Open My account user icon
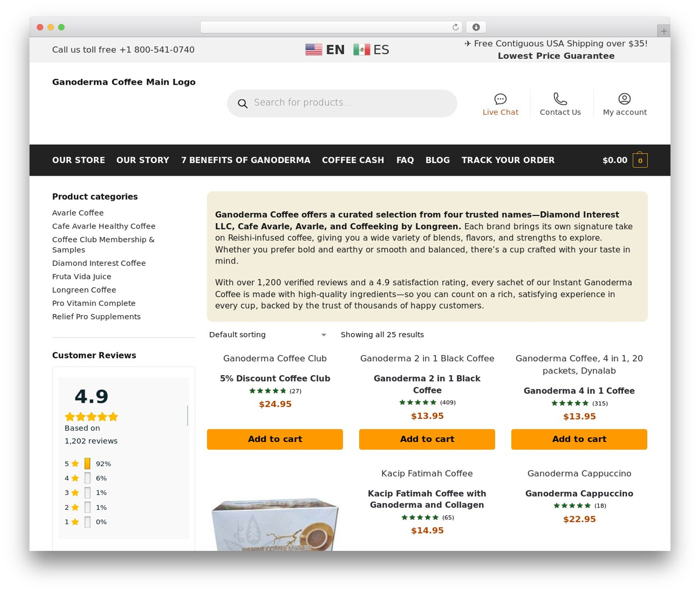 point(625,99)
